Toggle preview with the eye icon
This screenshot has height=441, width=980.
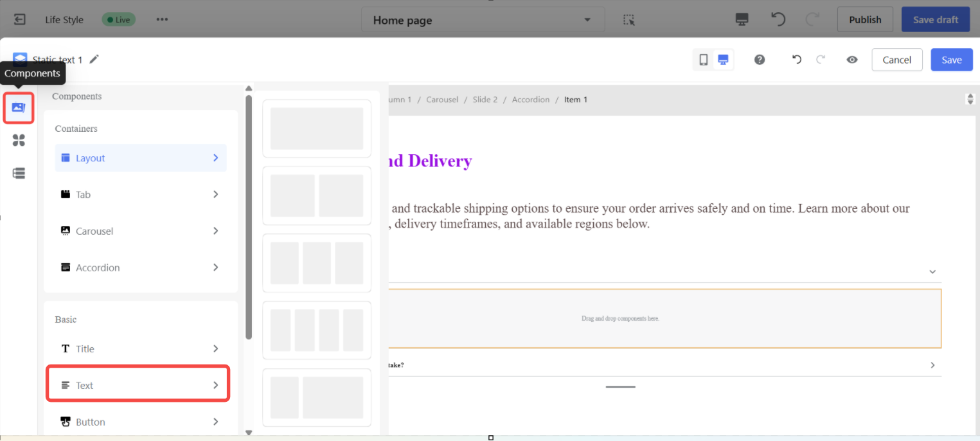(852, 60)
